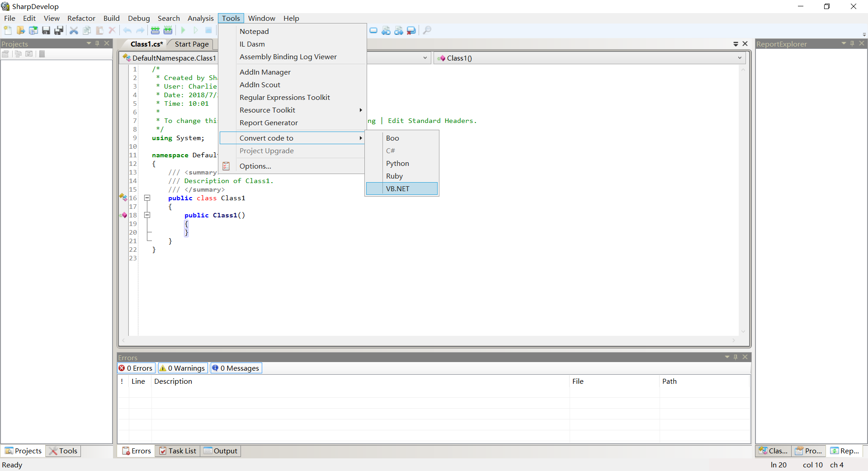
Task: Open the Errors panel options dropdown arrow
Action: click(x=727, y=357)
